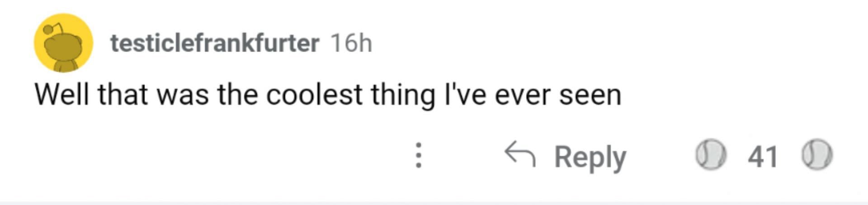Open testiclefrankfurter's user profile
Image resolution: width=868 pixels, height=205 pixels.
[x=215, y=43]
